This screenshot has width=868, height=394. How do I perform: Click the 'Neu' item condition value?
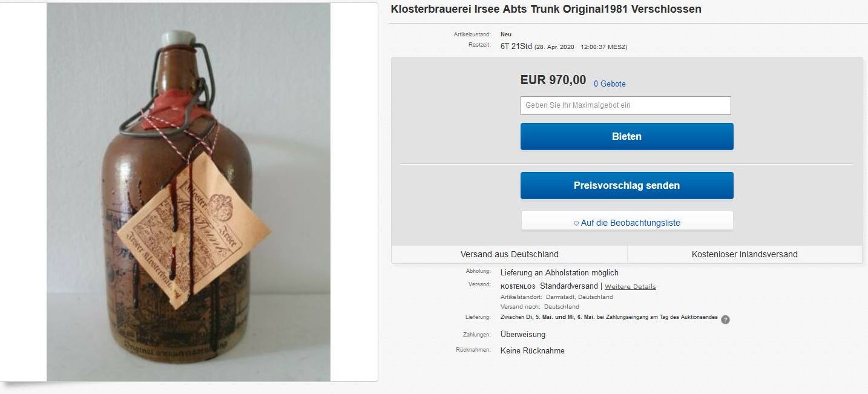(506, 34)
